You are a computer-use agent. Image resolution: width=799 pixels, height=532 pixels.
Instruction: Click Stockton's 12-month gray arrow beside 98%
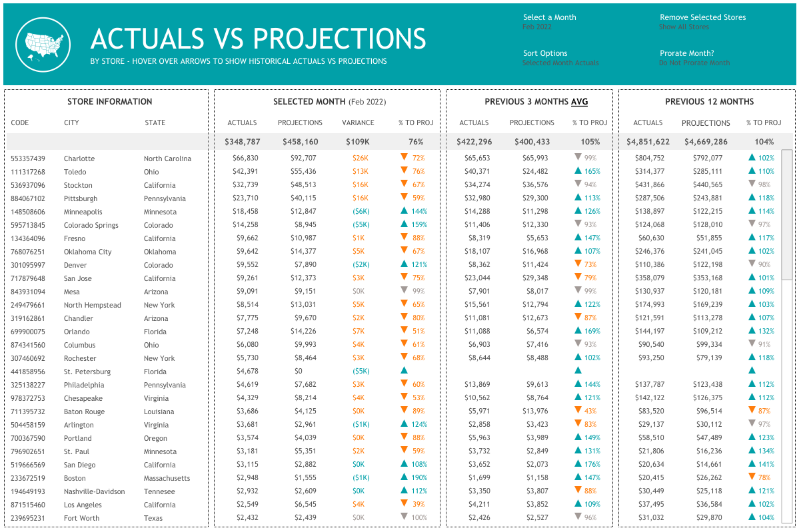(x=752, y=184)
